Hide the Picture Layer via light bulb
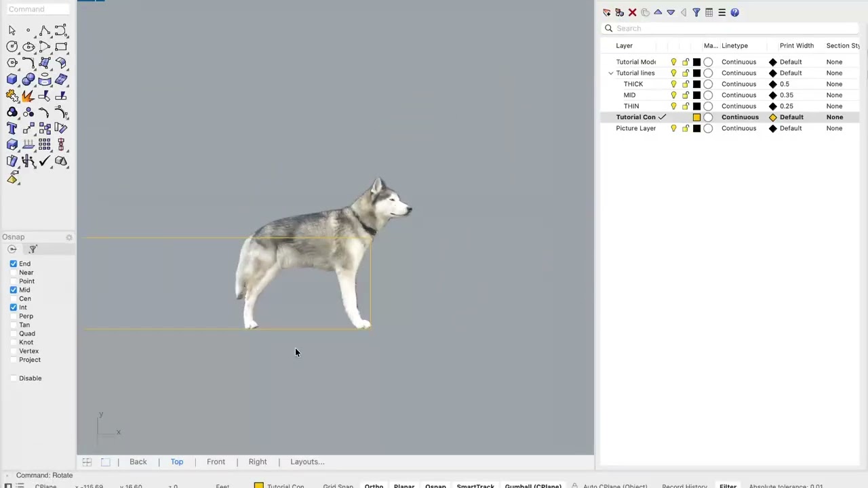This screenshot has height=488, width=868. pos(673,128)
